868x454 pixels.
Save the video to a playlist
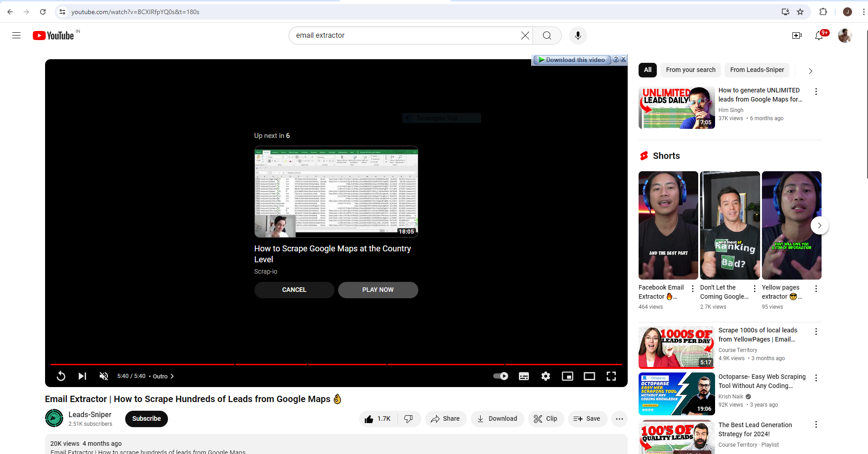coord(587,419)
